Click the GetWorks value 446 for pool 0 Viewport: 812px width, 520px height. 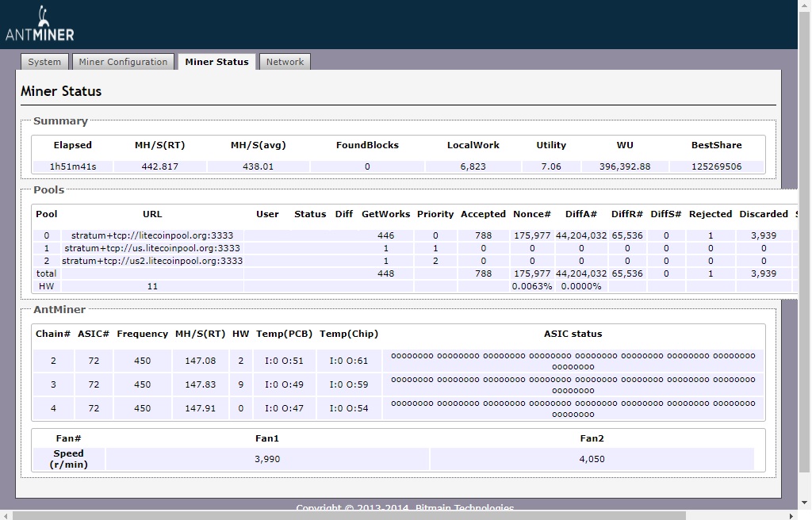point(386,235)
